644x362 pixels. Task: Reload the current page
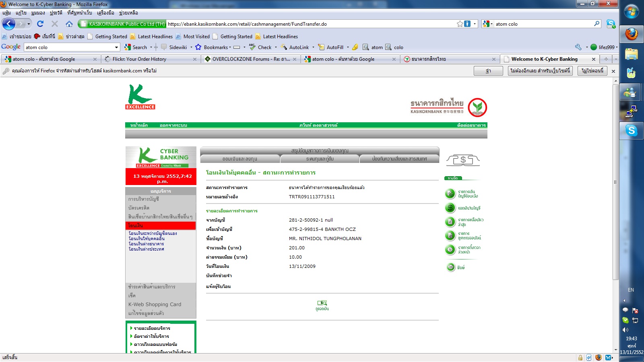click(40, 24)
